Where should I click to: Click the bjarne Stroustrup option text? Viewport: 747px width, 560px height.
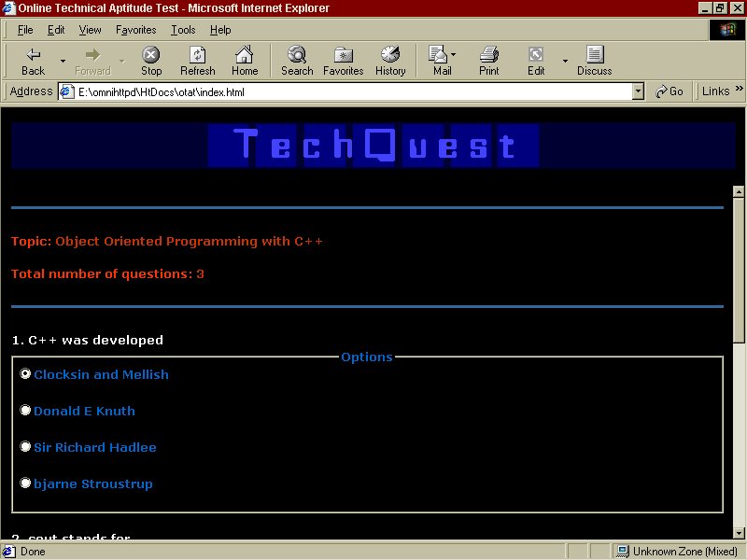93,484
